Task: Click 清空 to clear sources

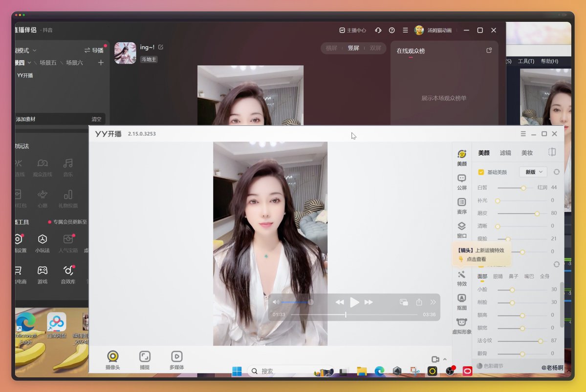Action: coord(96,119)
